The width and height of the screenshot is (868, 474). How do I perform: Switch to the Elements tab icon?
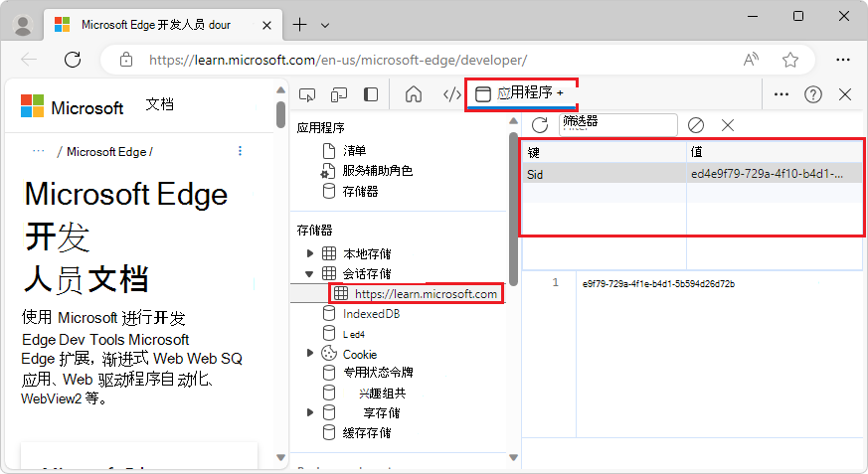pyautogui.click(x=451, y=94)
